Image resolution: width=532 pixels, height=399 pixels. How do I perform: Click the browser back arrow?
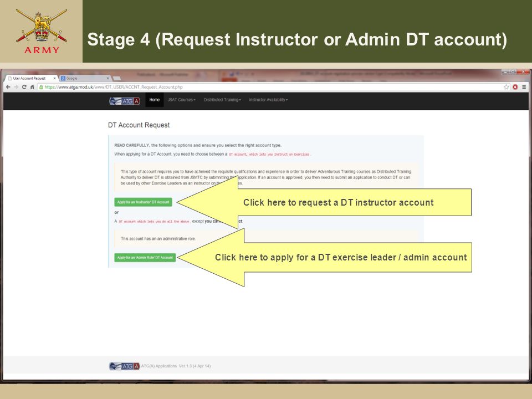tap(8, 87)
